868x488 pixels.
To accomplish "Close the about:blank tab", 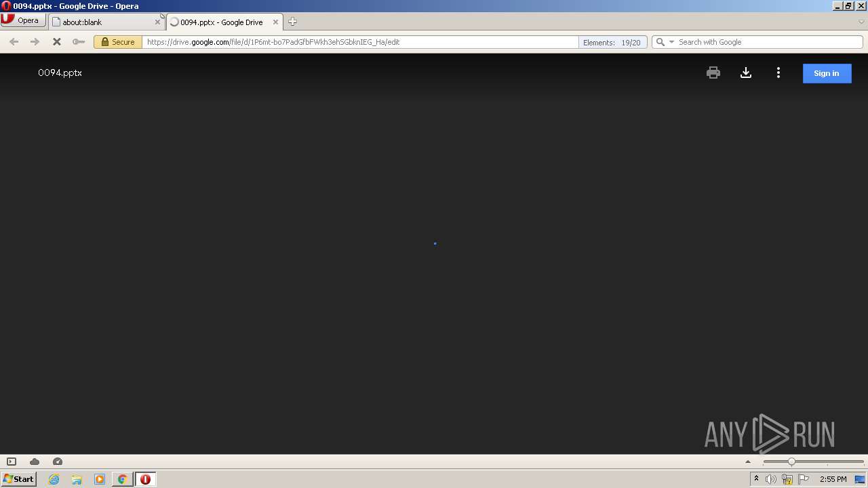I will coord(157,22).
